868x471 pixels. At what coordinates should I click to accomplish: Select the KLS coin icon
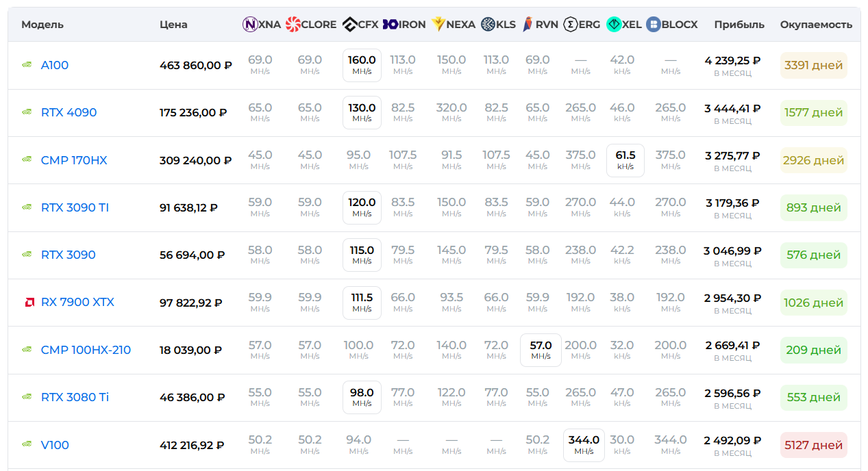(488, 25)
